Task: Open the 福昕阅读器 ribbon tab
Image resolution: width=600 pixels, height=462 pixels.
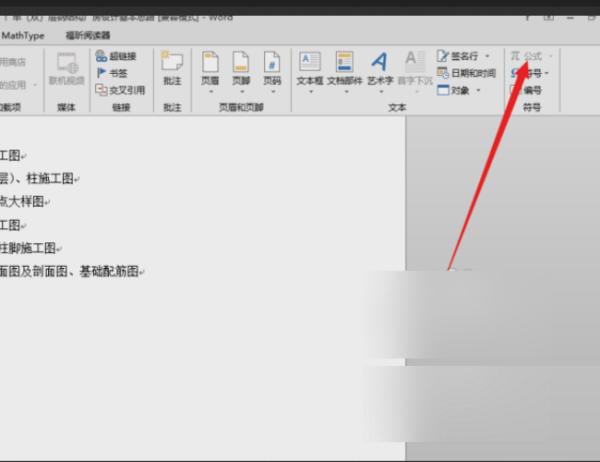Action: (x=88, y=36)
